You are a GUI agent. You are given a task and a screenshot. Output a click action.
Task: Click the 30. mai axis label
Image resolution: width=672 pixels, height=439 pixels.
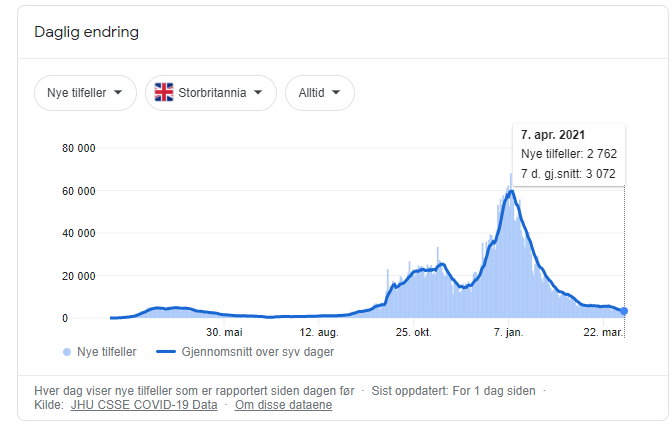[225, 332]
